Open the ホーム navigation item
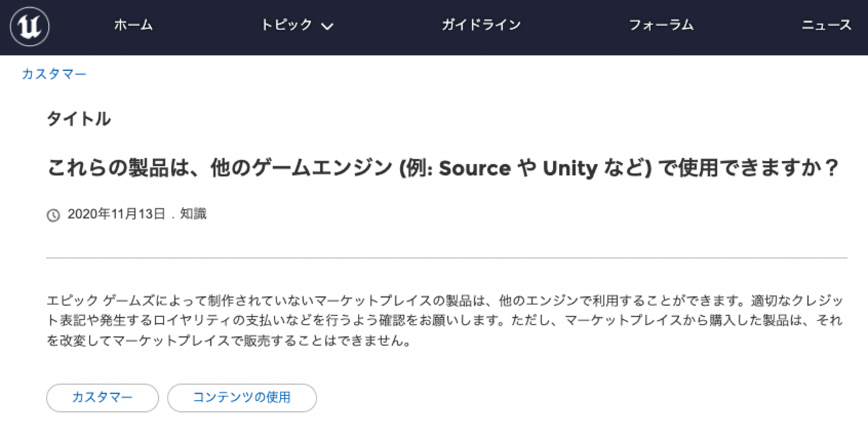Screen dimensions: 868x438 (133, 25)
